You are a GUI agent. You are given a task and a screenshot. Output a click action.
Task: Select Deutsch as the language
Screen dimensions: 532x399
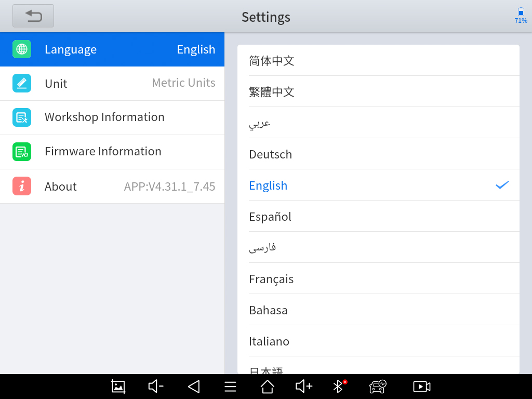pyautogui.click(x=378, y=154)
